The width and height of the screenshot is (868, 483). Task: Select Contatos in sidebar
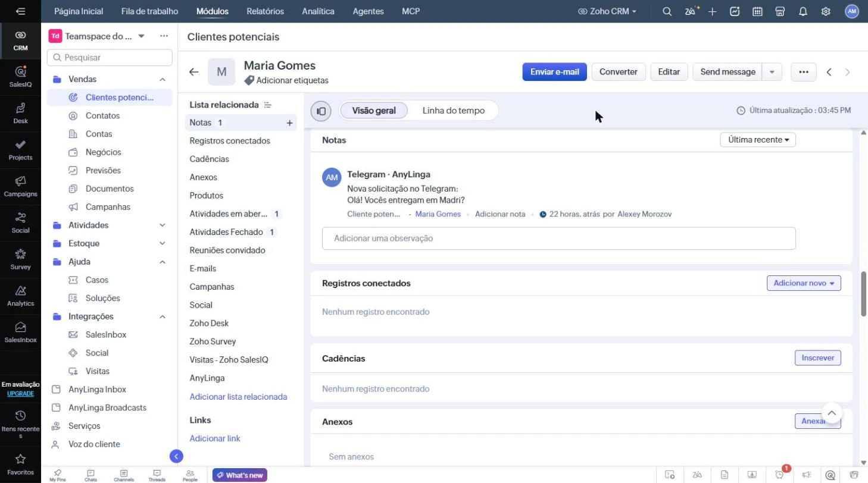point(102,116)
